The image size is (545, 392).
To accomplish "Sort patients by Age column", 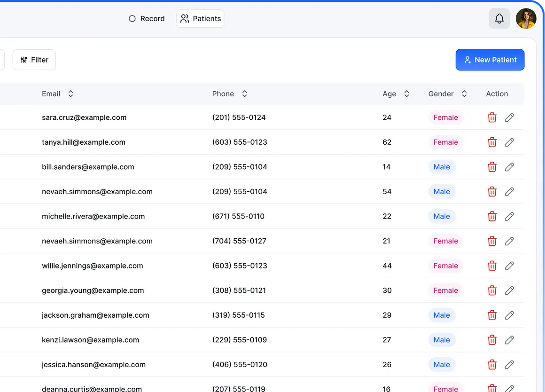I will [x=406, y=94].
